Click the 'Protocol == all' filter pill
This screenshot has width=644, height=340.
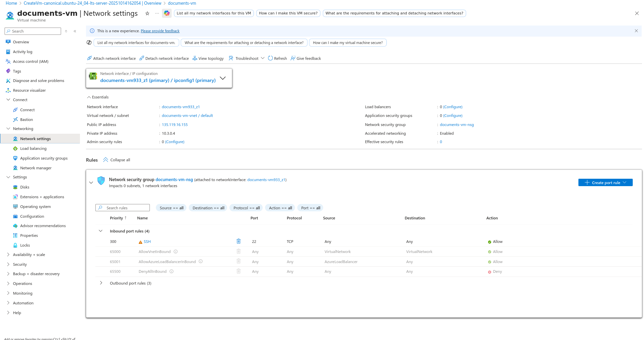click(247, 208)
